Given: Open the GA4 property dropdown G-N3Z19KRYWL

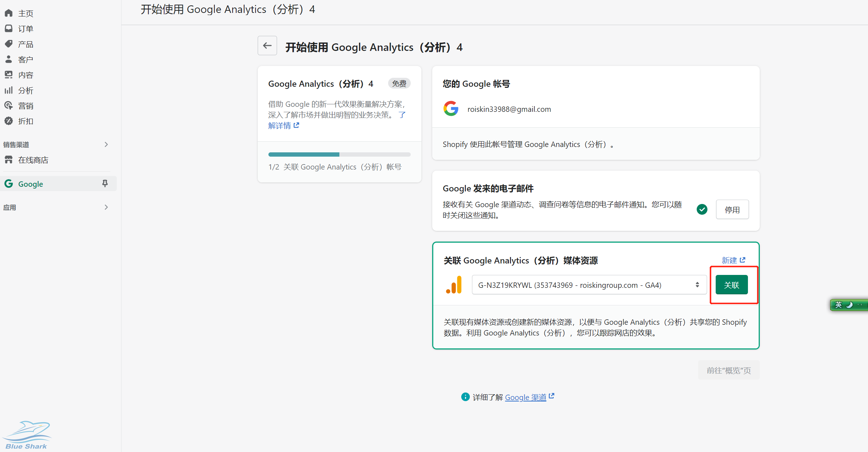Looking at the screenshot, I should tap(589, 285).
